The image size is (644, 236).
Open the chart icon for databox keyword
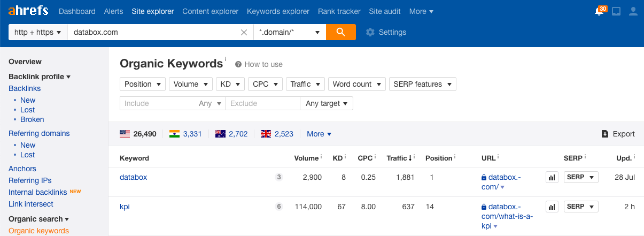552,177
